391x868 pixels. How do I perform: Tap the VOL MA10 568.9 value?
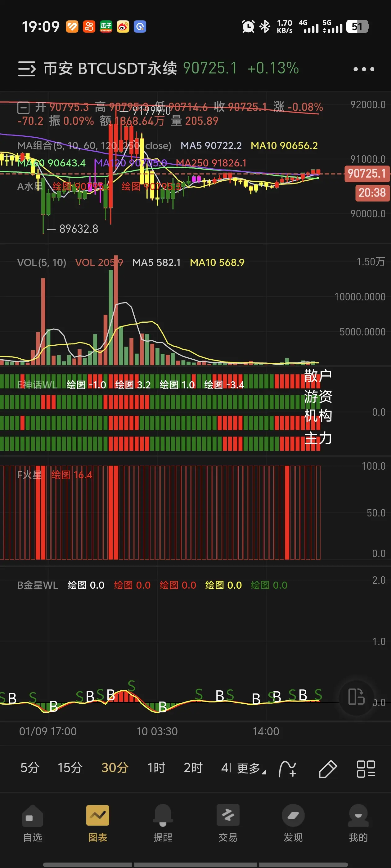tap(217, 262)
